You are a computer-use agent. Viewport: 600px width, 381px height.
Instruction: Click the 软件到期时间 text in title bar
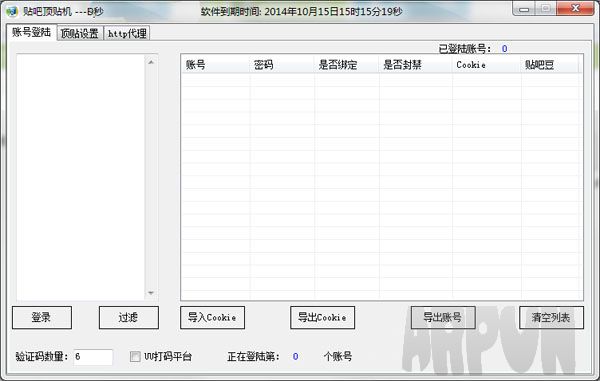[302, 11]
